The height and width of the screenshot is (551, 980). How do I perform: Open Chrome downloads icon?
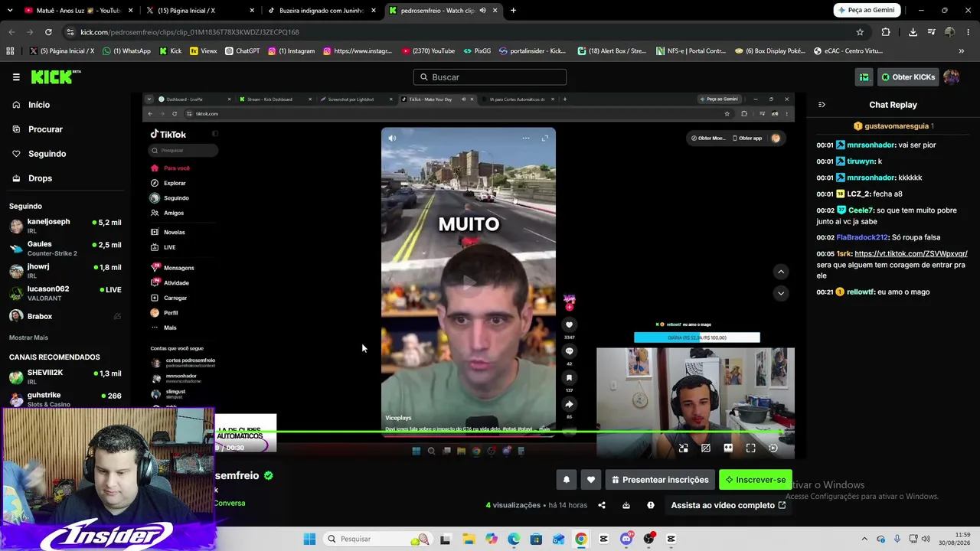[913, 32]
